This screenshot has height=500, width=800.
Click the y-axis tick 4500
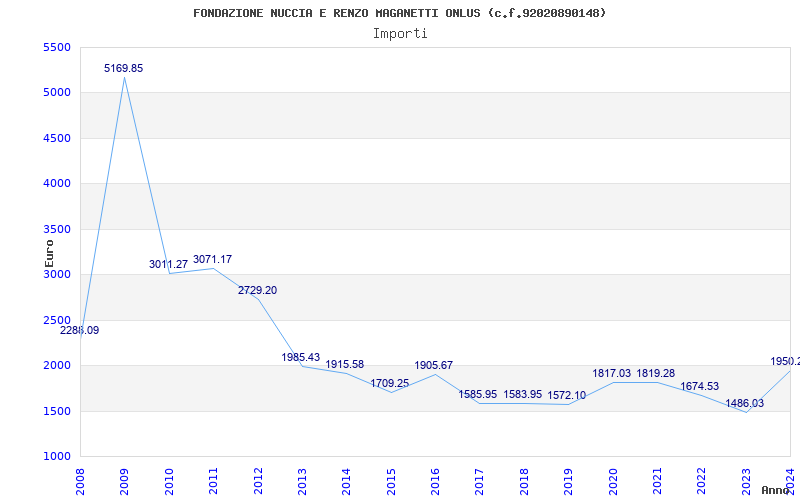(x=57, y=138)
